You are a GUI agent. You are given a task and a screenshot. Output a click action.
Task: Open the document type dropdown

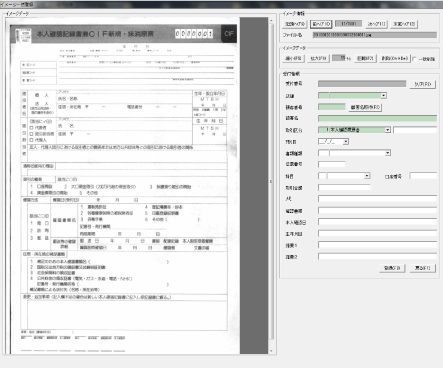point(388,153)
